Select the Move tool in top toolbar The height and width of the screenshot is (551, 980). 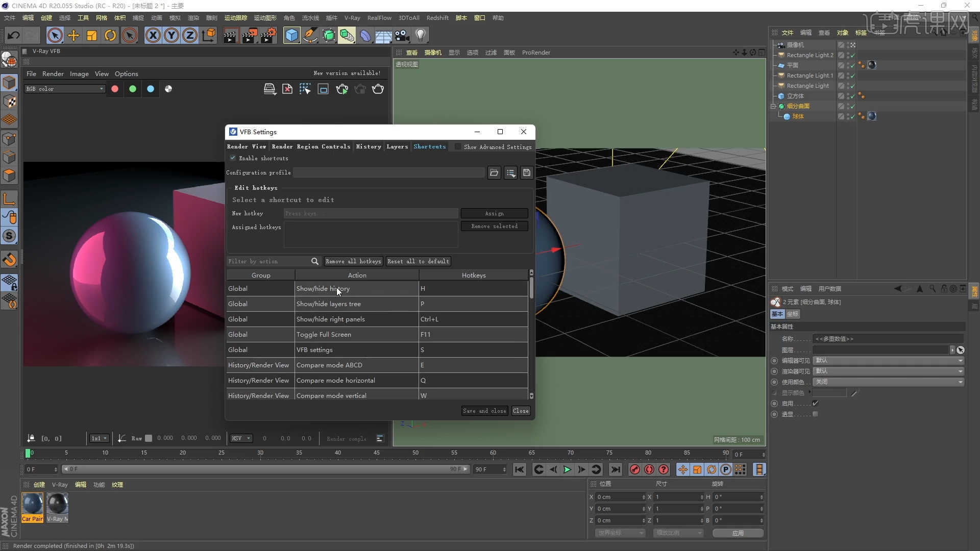[73, 35]
